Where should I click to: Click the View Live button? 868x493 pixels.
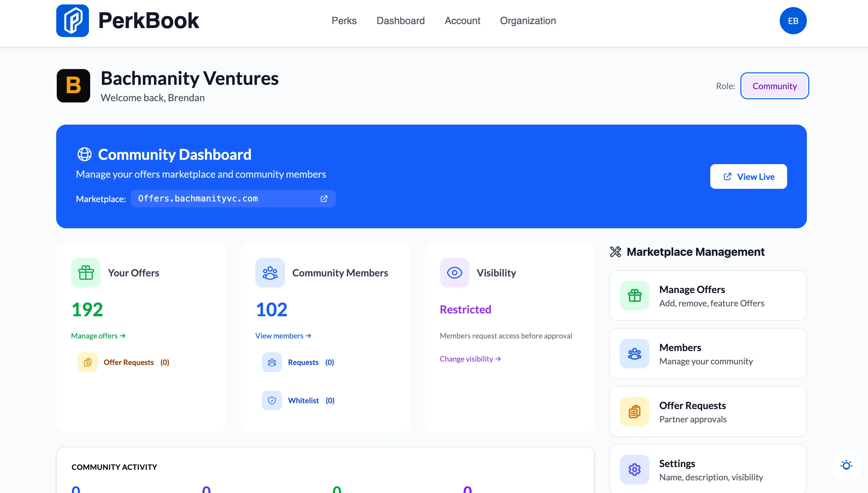coord(749,177)
